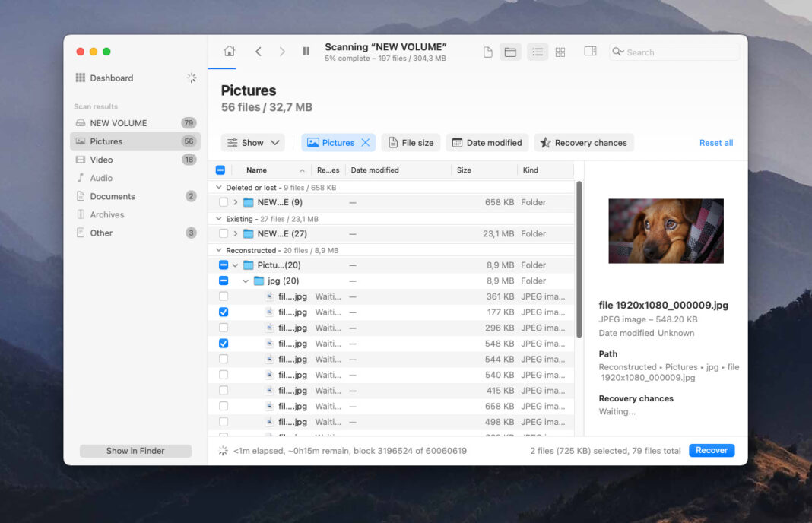812x523 pixels.
Task: Click the home icon above the scan title
Action: pyautogui.click(x=230, y=50)
